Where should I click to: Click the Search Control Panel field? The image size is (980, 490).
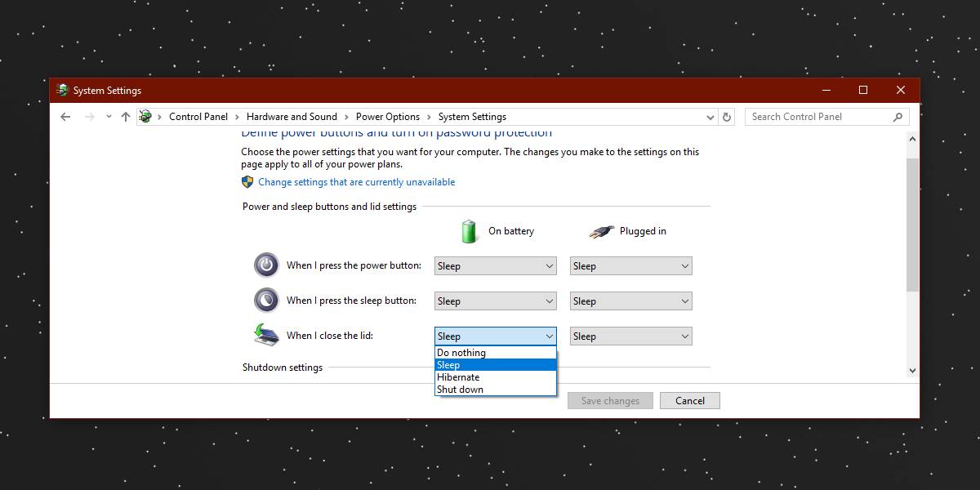(x=818, y=117)
